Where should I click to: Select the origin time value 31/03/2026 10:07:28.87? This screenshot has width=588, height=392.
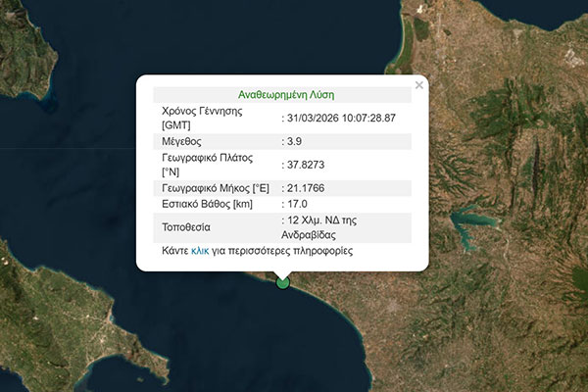(x=340, y=118)
